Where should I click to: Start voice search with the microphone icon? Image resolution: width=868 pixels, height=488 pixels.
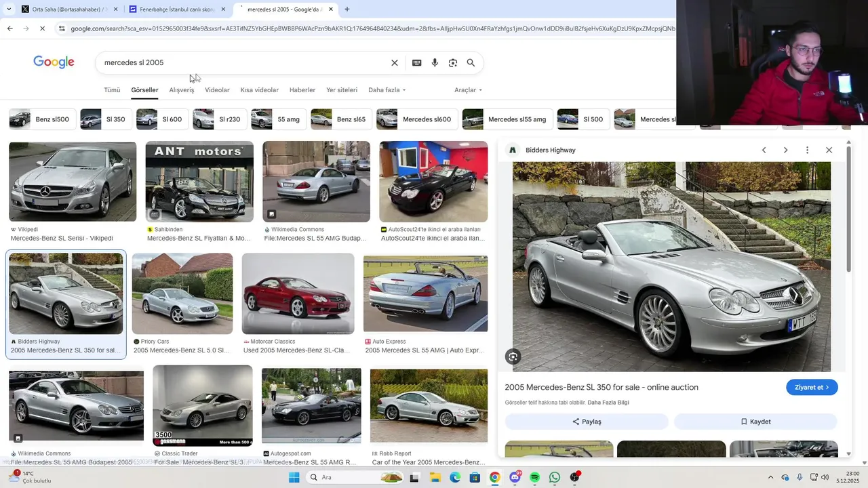pos(435,62)
